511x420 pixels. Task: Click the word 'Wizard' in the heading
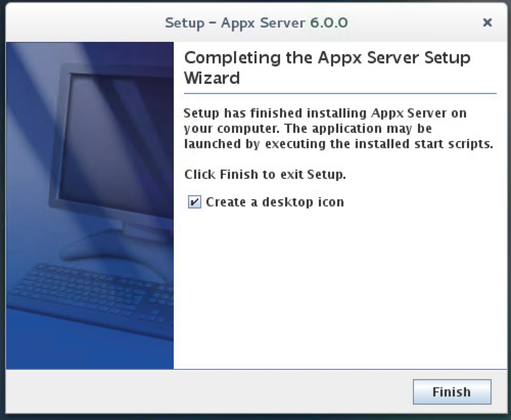point(212,79)
